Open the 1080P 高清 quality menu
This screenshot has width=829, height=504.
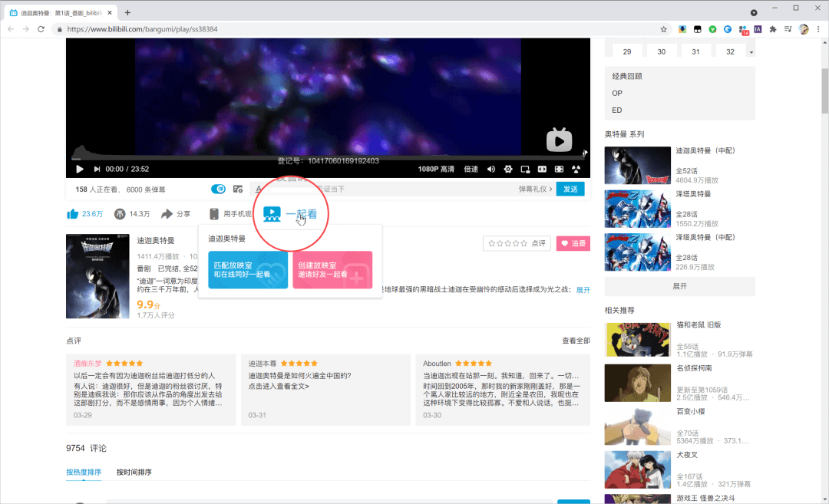point(436,169)
